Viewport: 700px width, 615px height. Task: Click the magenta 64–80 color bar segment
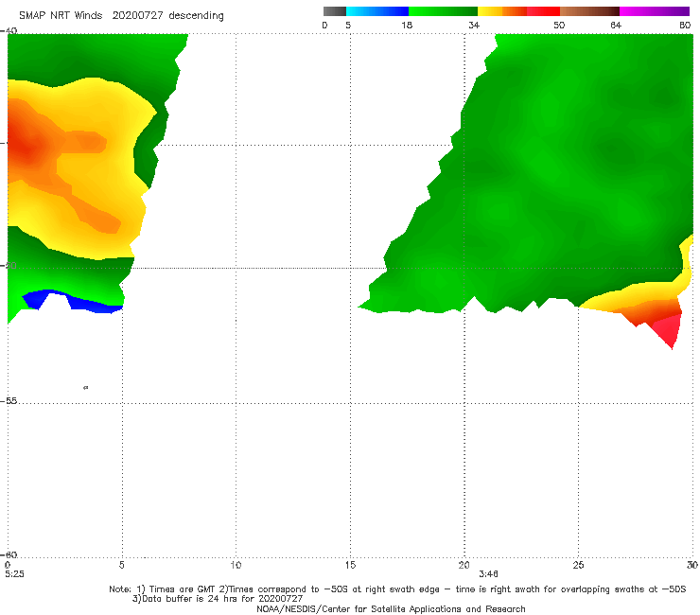[x=655, y=11]
